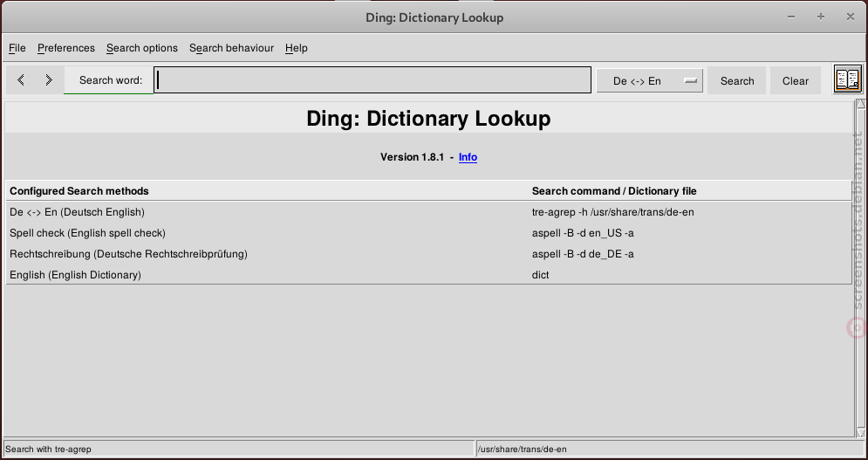Click the dict command cell

point(540,275)
